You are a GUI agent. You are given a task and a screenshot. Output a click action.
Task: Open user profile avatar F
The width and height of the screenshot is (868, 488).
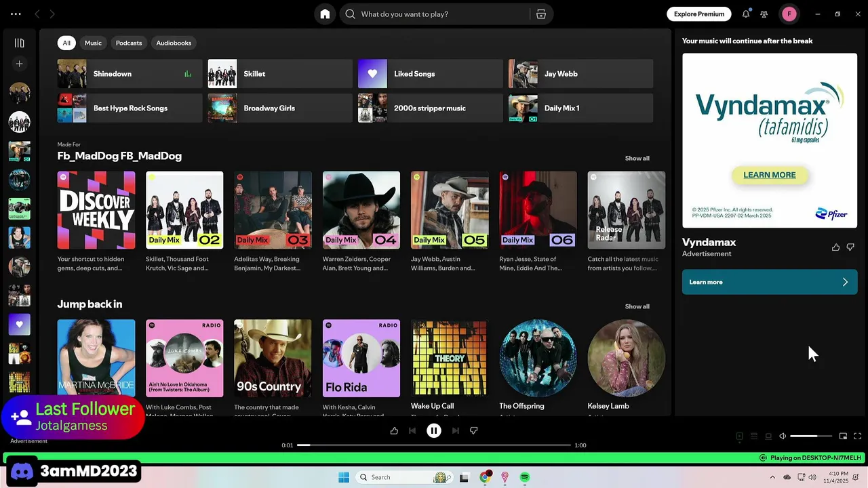[789, 14]
